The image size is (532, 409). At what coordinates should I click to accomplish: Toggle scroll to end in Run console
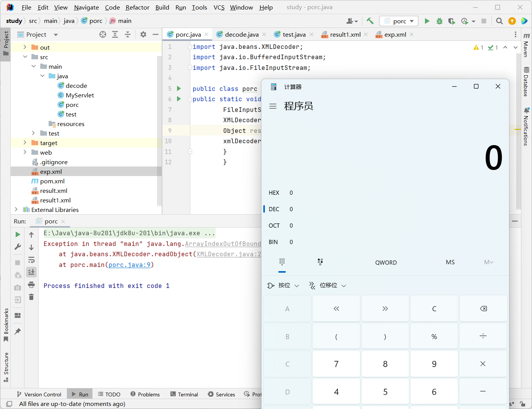(x=31, y=272)
